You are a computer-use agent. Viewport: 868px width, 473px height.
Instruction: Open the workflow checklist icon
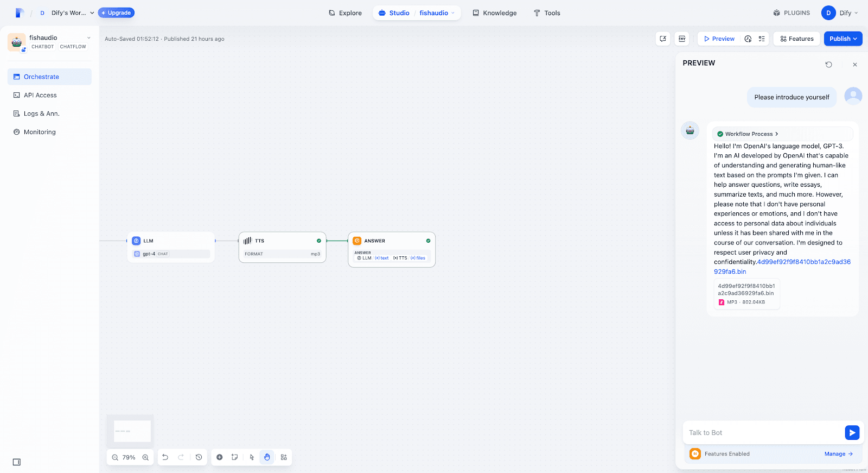click(x=762, y=39)
